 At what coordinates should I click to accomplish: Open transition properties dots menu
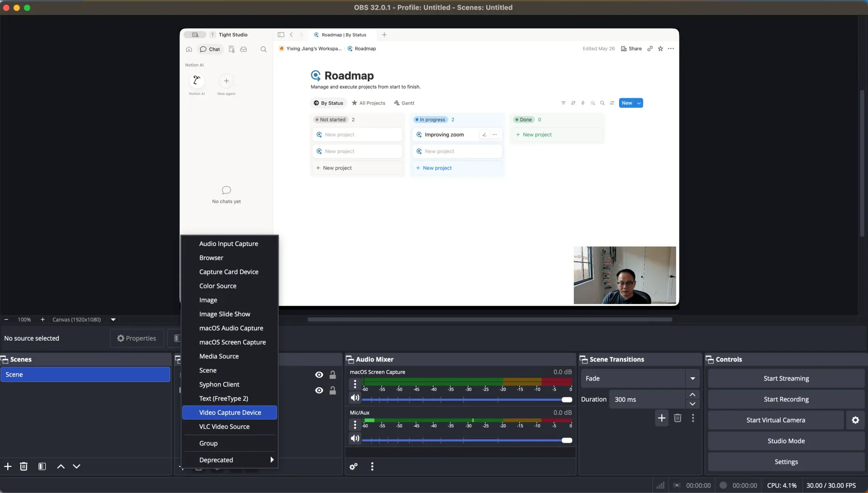[693, 418]
